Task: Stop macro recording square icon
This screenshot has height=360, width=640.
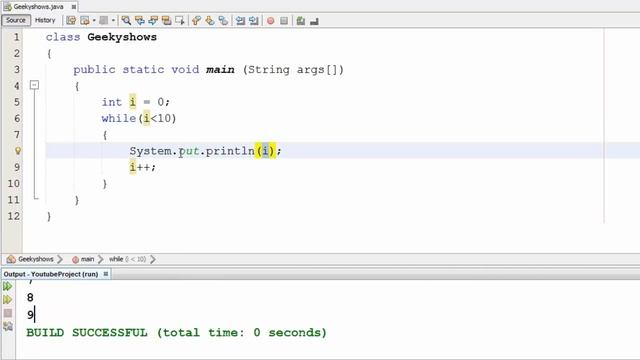Action: pos(284,21)
